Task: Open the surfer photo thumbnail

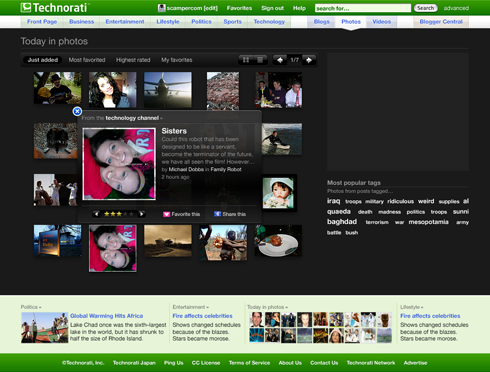Action: (x=282, y=139)
